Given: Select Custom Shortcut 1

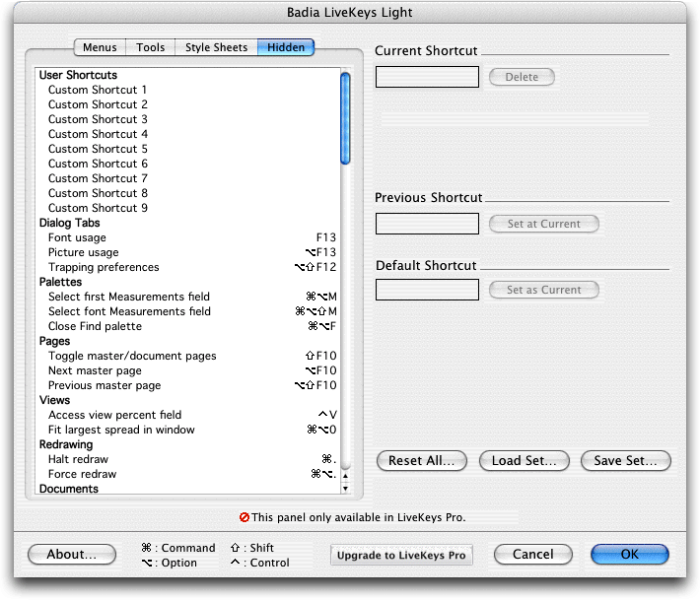Looking at the screenshot, I should pos(187,90).
